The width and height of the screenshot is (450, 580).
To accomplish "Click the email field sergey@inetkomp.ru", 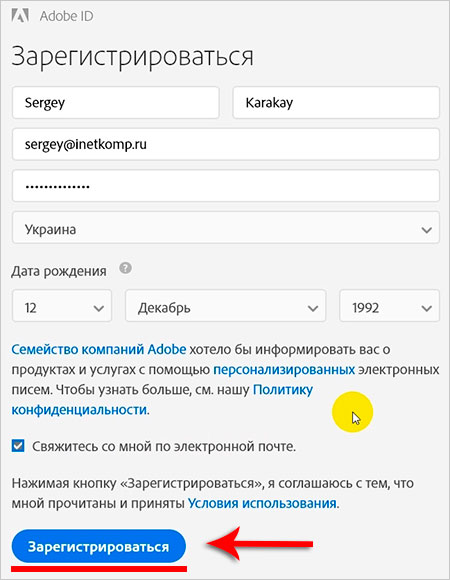I will (226, 144).
